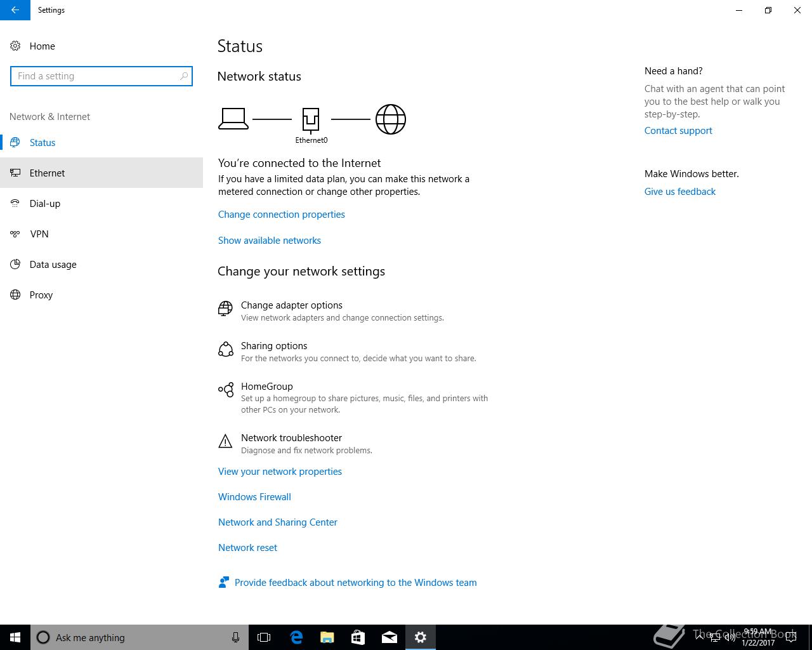The height and width of the screenshot is (650, 812).
Task: Select the Status globe icon in sidebar
Action: pos(15,142)
